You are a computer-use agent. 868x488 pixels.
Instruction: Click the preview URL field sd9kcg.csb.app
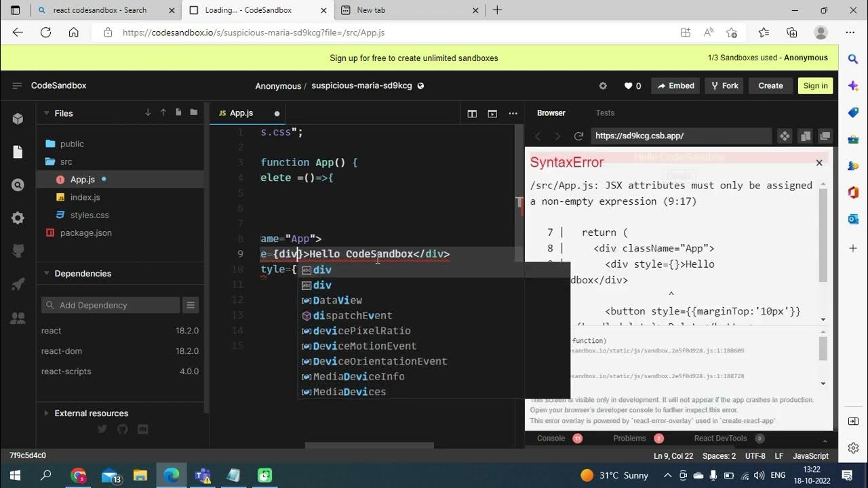[681, 136]
